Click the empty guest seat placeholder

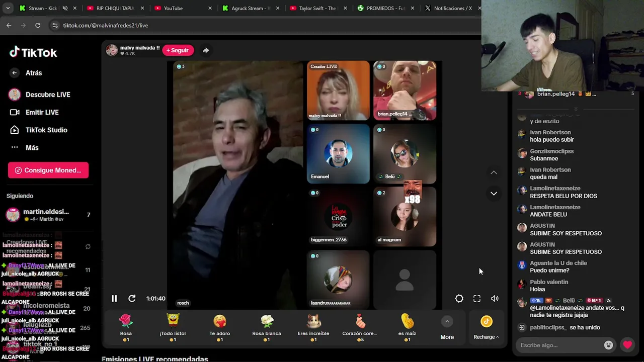coord(405,280)
